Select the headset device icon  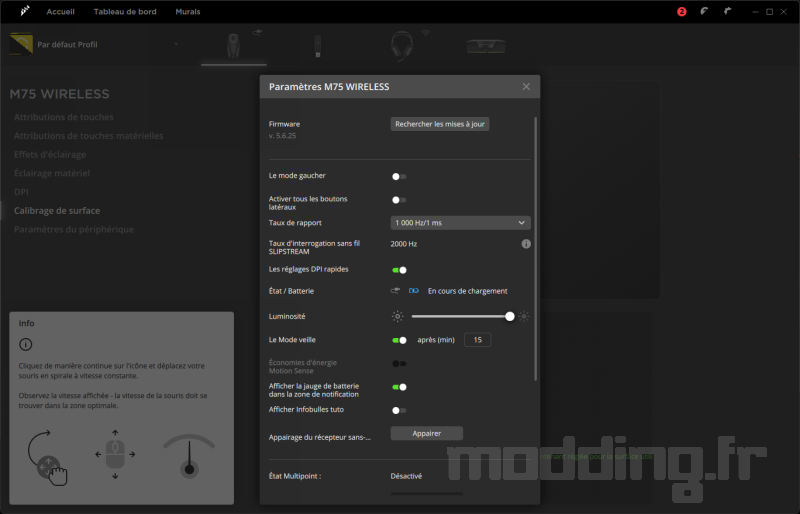tap(402, 45)
